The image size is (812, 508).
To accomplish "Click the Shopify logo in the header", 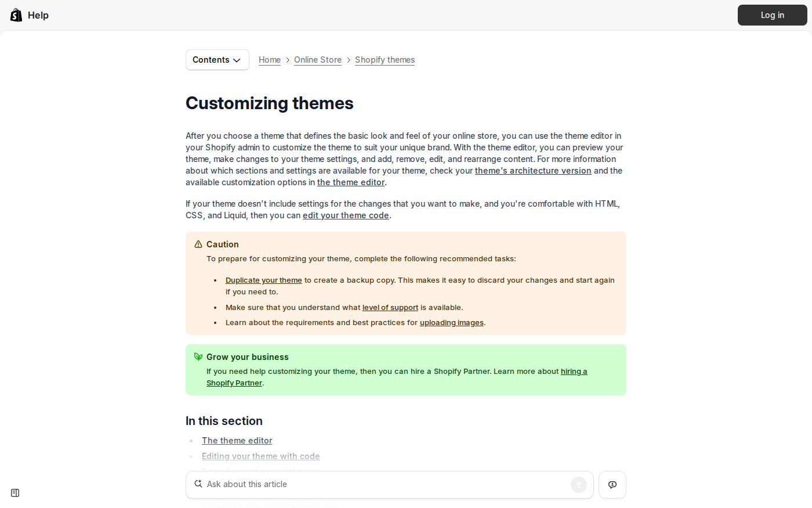I will coord(16,15).
